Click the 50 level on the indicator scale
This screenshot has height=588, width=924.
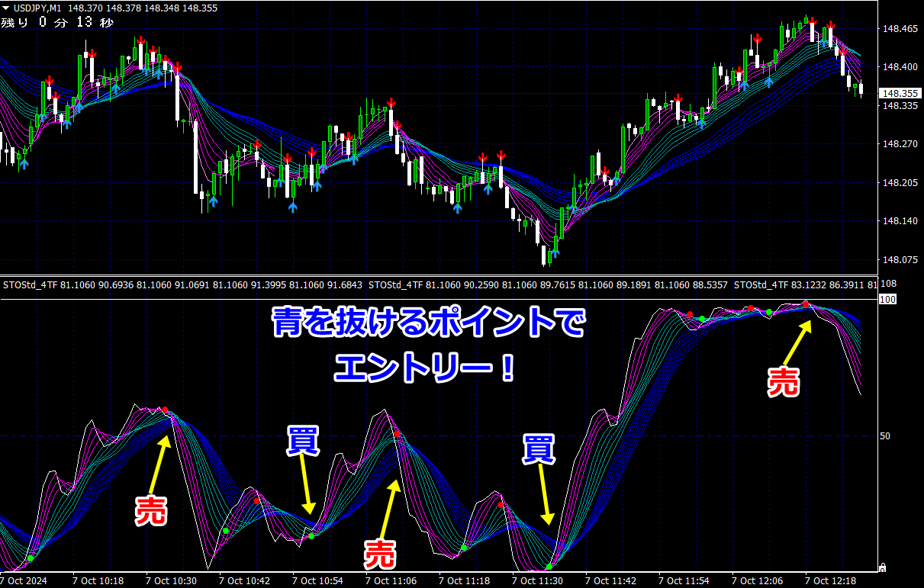(x=885, y=435)
